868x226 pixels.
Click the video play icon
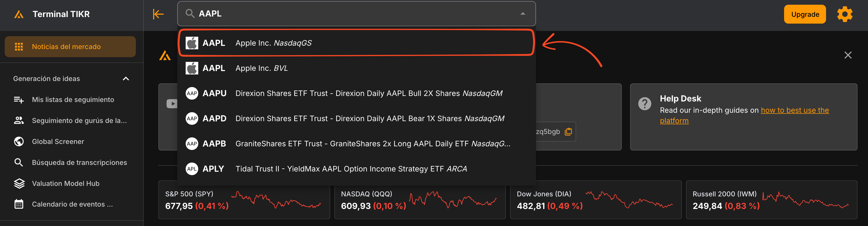172,104
